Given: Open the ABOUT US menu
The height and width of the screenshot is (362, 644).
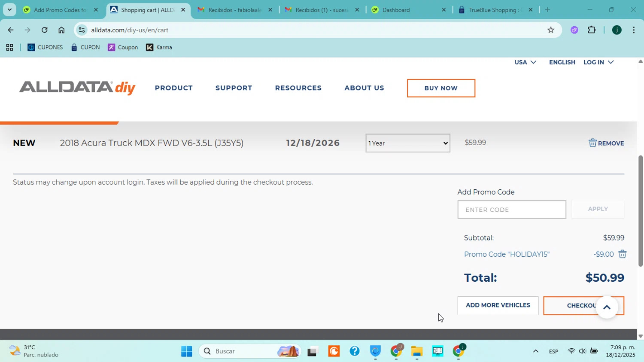Looking at the screenshot, I should [364, 88].
